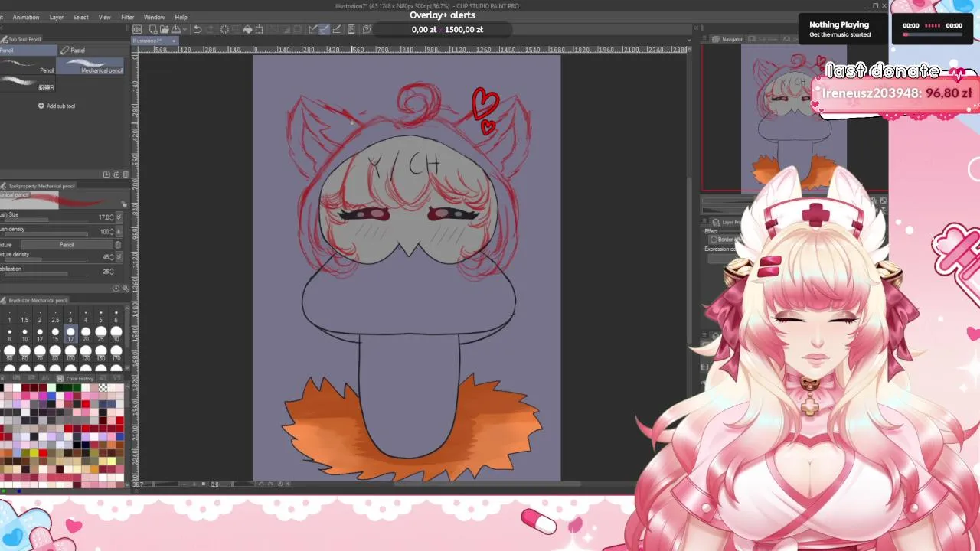Click the Fill bucket toolbar icon
The width and height of the screenshot is (980, 551).
(x=248, y=29)
